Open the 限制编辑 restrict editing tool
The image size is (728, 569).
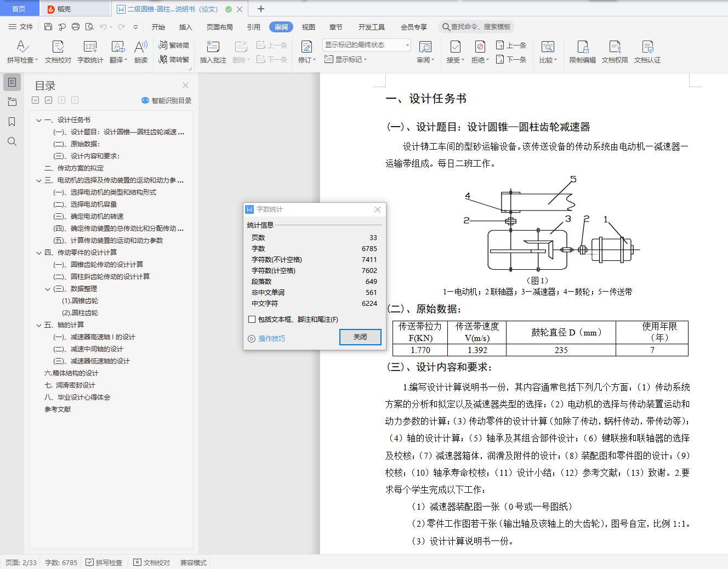(583, 52)
